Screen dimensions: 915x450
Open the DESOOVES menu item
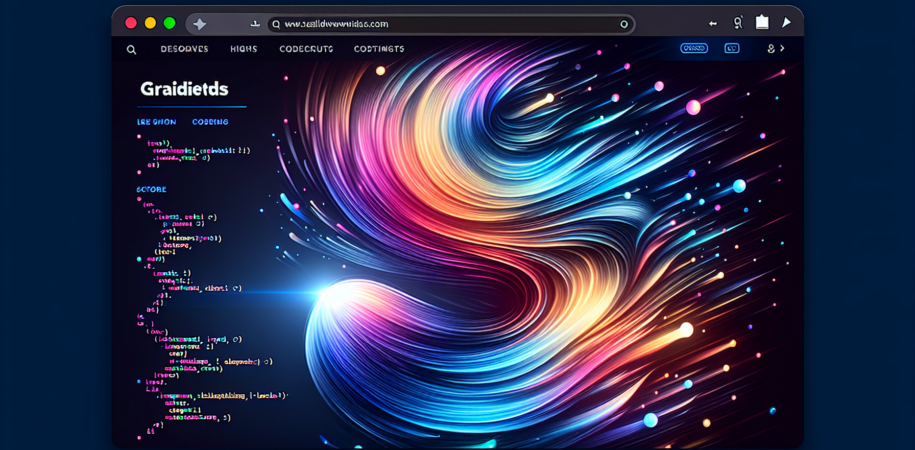click(184, 49)
